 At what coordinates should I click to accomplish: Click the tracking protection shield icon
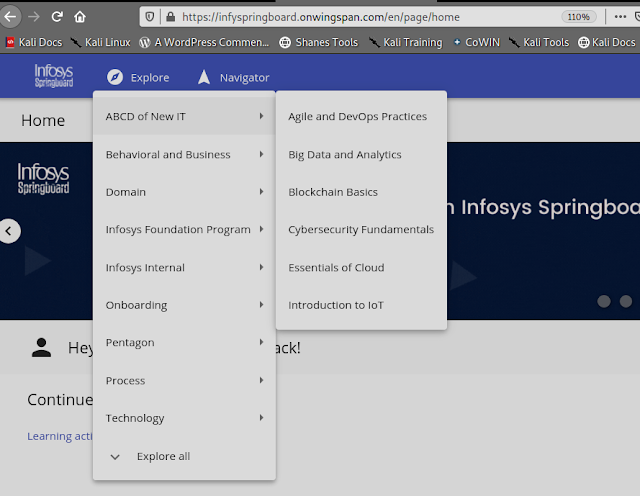150,17
